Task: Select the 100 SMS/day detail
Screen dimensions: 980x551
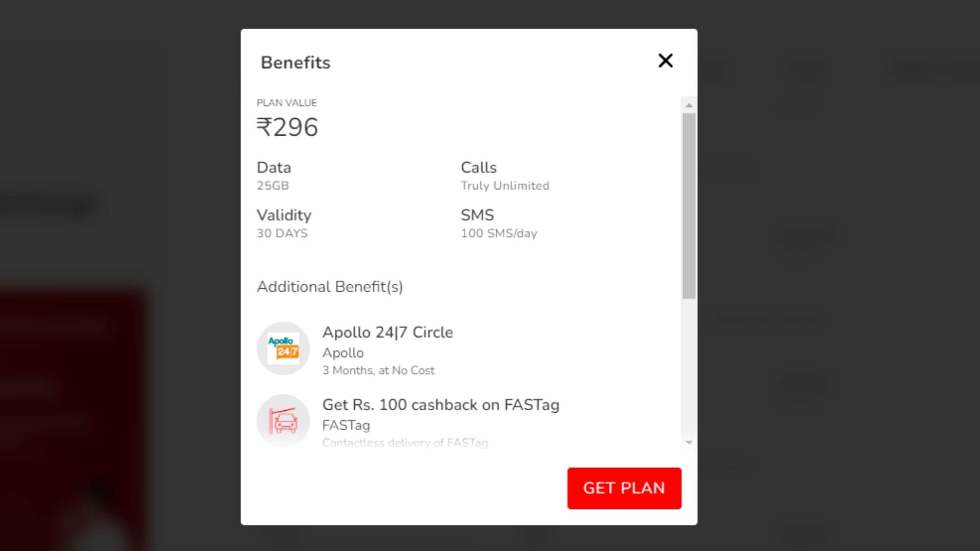Action: [499, 233]
